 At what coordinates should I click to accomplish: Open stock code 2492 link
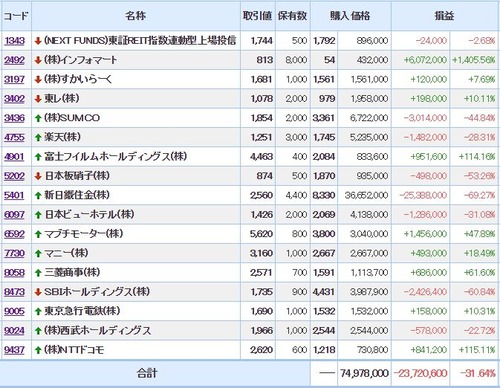[x=14, y=60]
